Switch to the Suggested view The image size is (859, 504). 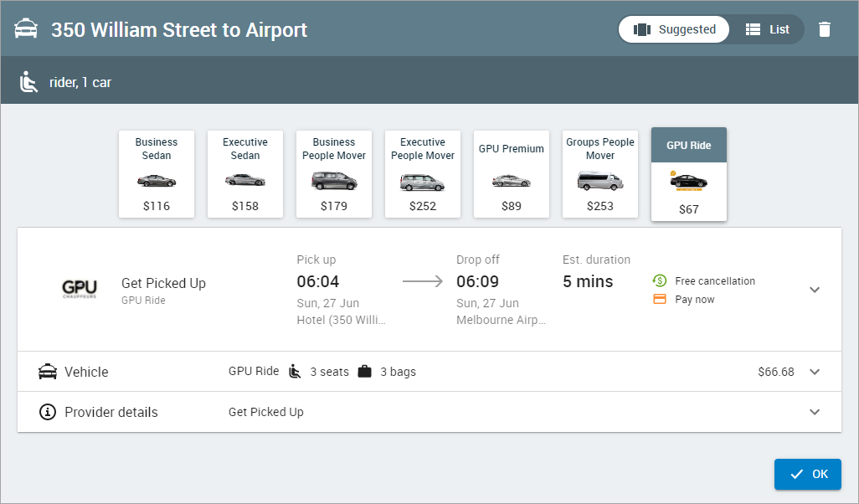coord(674,29)
